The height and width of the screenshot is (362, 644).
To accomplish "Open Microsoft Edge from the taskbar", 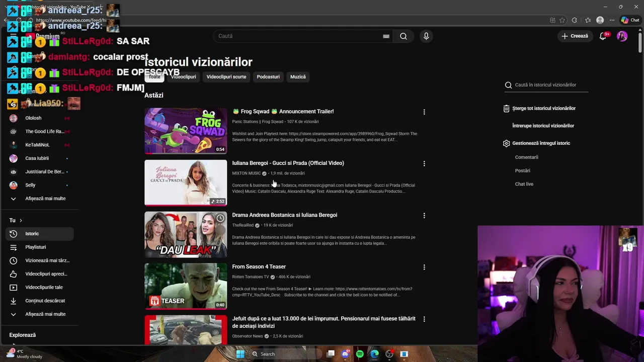I will coord(374,354).
